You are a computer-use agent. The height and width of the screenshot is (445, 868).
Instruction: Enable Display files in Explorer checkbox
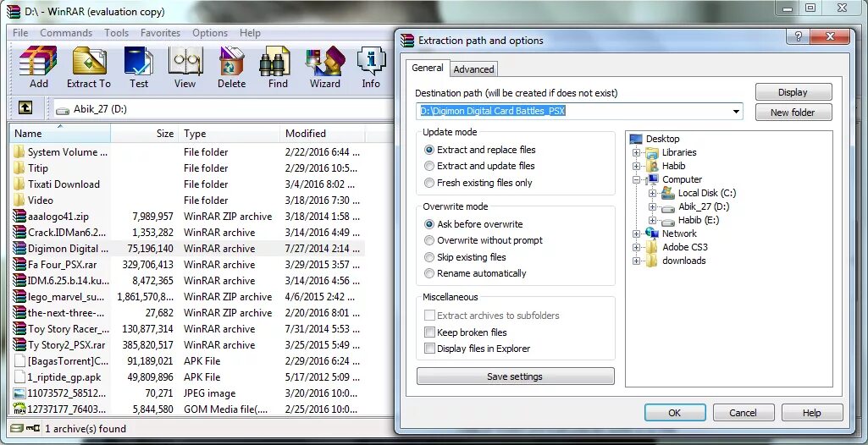(x=429, y=349)
